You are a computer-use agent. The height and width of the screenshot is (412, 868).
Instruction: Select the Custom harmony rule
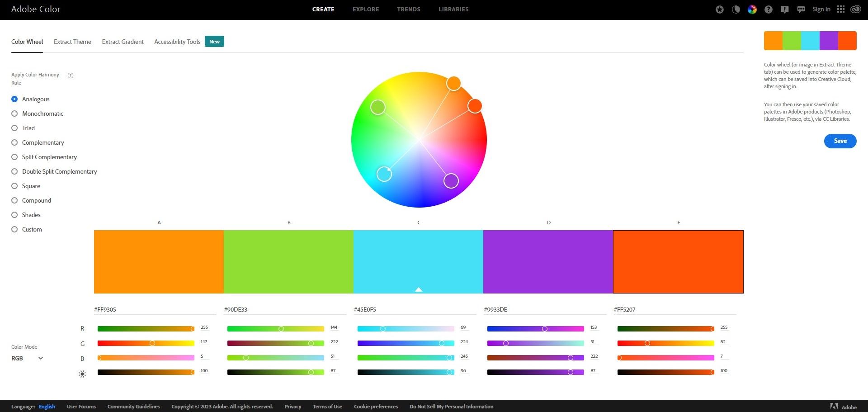(27, 229)
